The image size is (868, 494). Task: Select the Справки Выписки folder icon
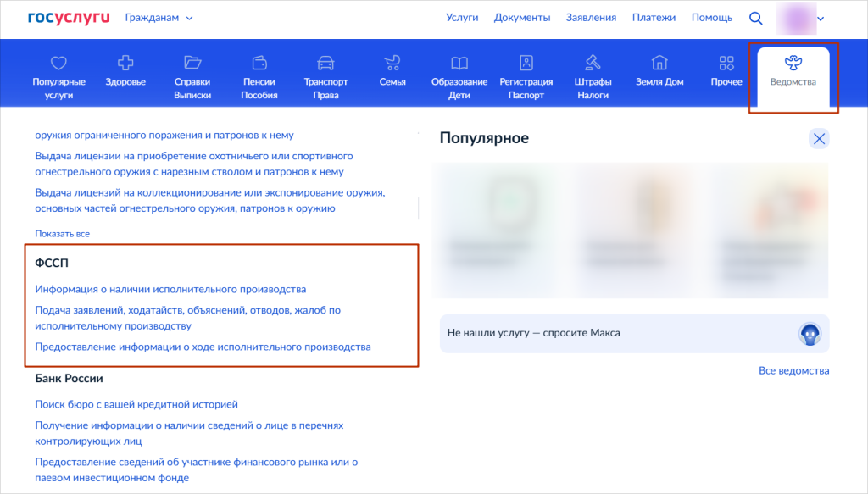click(192, 63)
